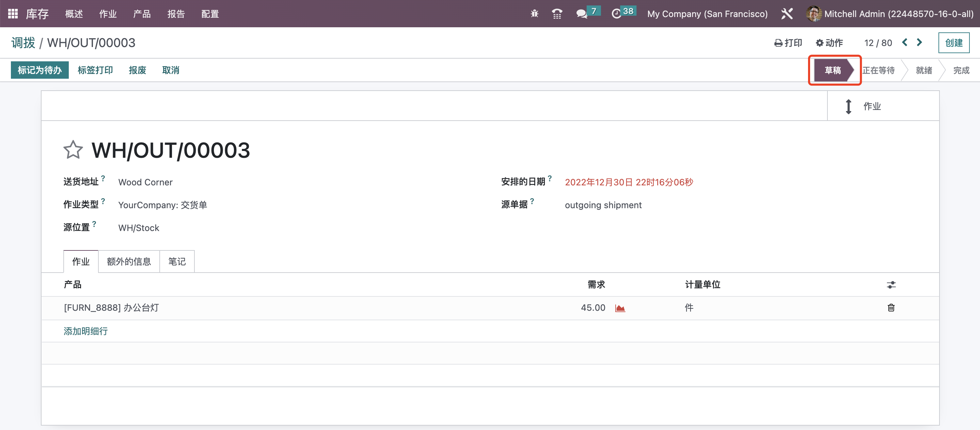Go to previous record arrow
The image size is (980, 430).
[x=905, y=42]
